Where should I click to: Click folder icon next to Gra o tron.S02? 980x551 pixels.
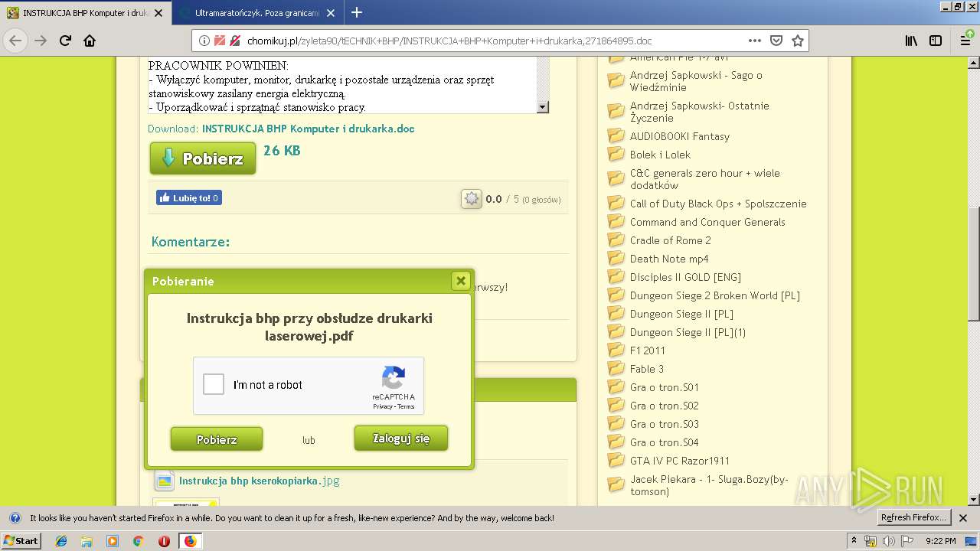(x=616, y=405)
